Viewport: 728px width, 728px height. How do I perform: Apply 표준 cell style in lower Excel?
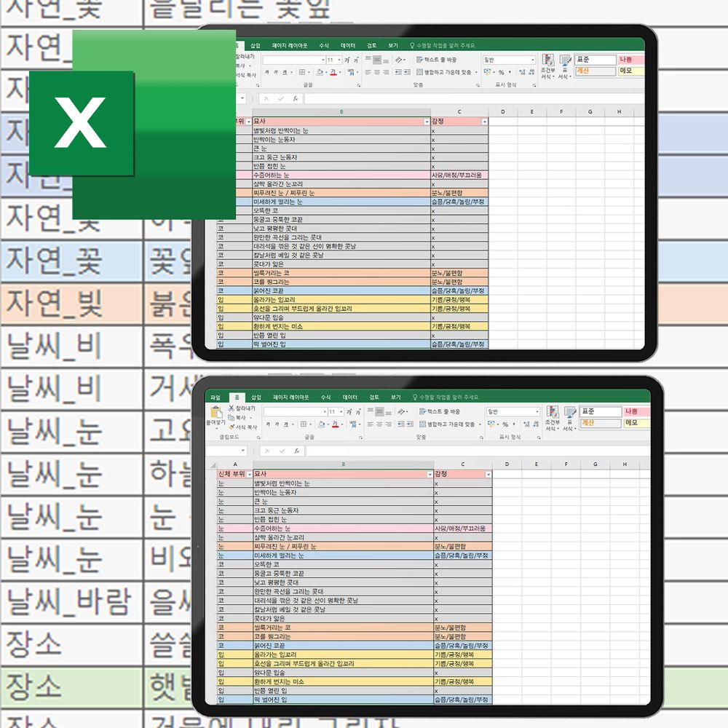click(601, 411)
